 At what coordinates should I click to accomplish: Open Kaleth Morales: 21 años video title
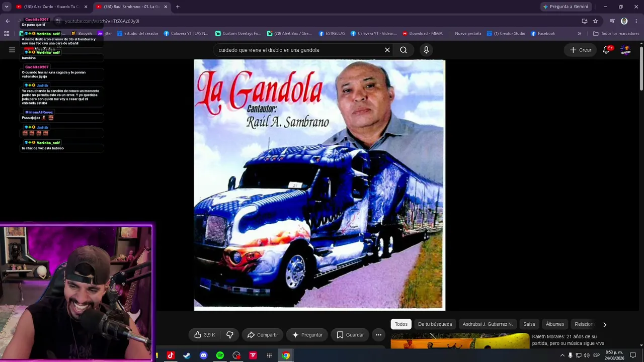point(568,340)
